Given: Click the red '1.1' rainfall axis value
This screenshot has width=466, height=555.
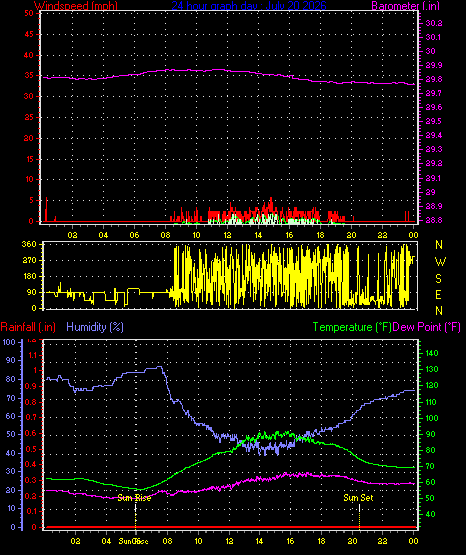Looking at the screenshot, I should 33,355.
